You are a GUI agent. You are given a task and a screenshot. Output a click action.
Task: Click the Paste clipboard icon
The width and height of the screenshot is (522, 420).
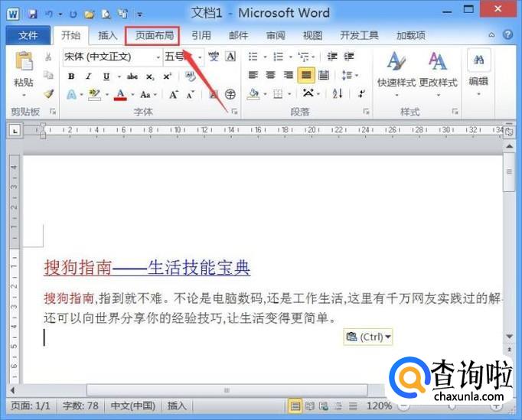24,61
